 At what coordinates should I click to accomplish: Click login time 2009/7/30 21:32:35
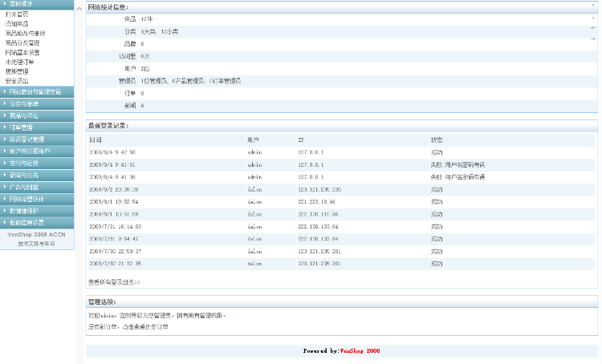click(115, 264)
